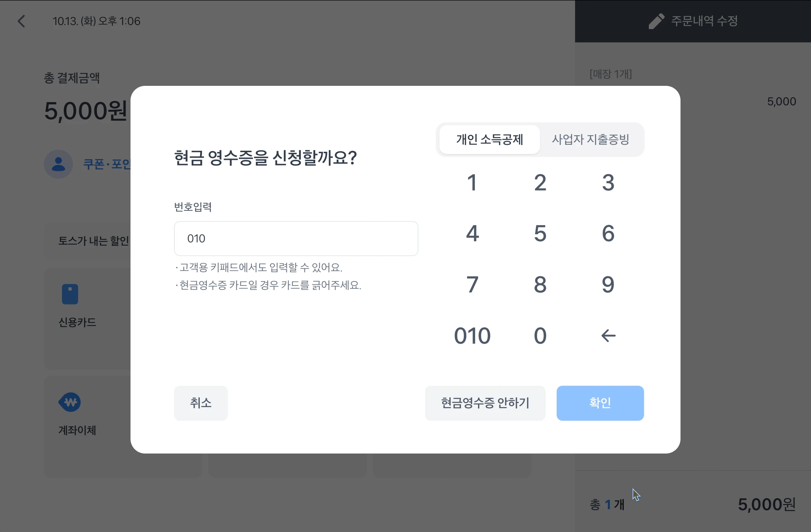Go back with the top-left chevron
The image size is (811, 532).
21,21
